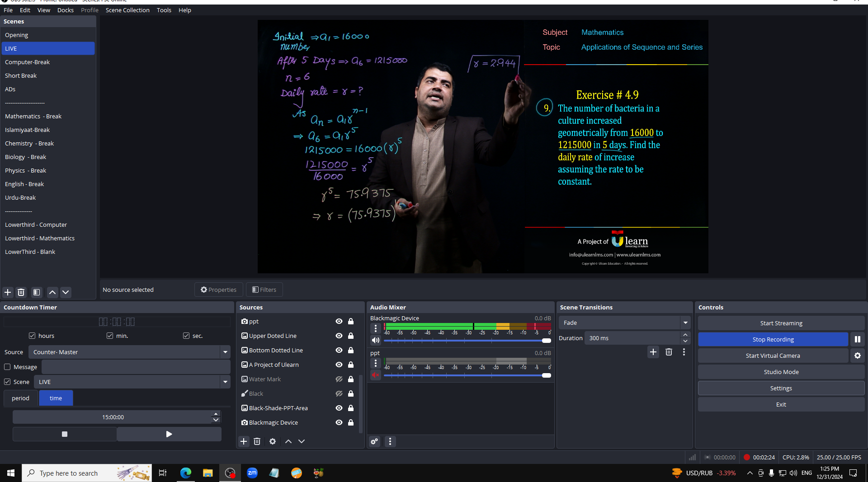Pause the recording
The image size is (868, 482).
(x=858, y=339)
